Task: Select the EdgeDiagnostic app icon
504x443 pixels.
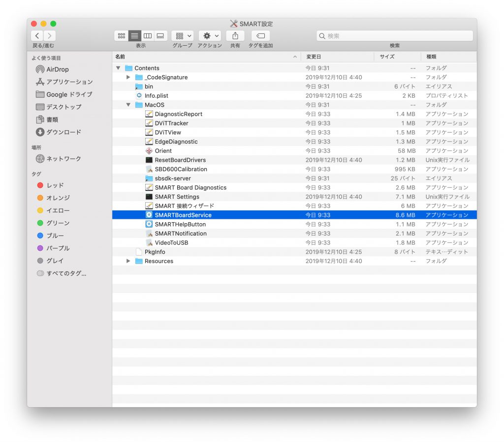Action: tap(149, 142)
